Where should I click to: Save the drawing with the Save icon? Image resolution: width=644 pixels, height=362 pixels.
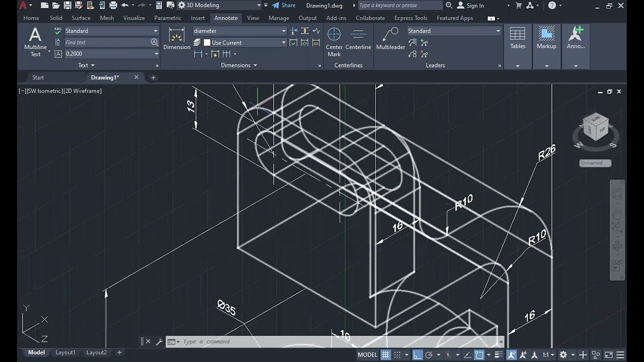point(67,6)
